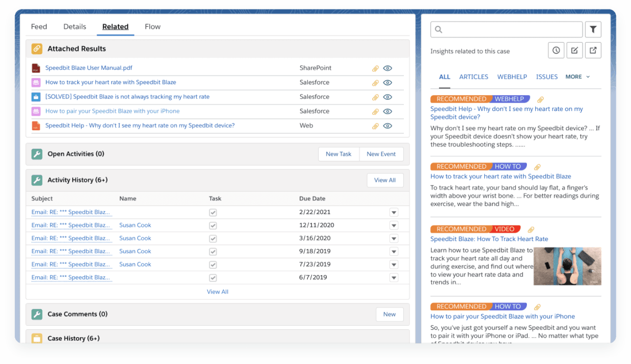Open row actions dropdown for the 3/16/2020 email
This screenshot has width=631, height=364.
point(394,238)
